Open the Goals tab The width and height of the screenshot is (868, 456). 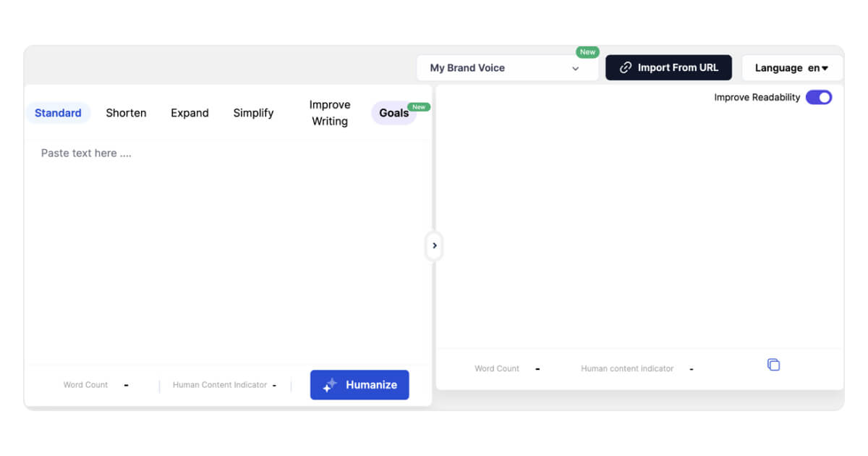pos(394,113)
